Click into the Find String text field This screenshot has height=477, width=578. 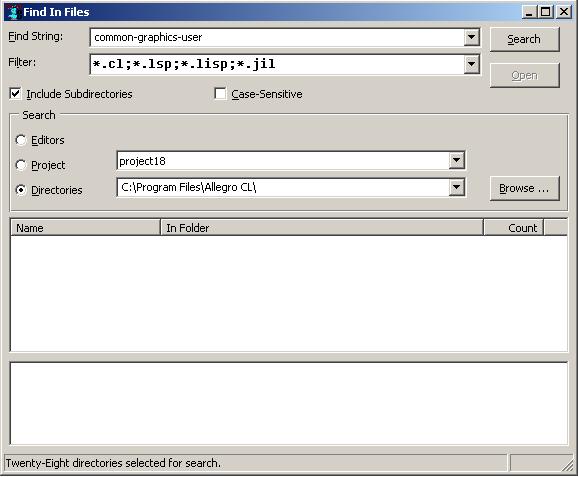(277, 37)
